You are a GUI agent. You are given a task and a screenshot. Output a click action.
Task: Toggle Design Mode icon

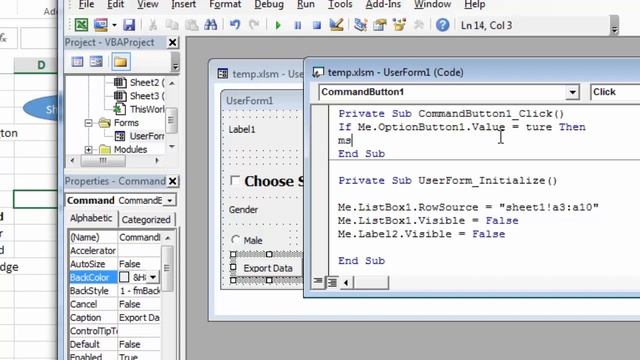point(336,25)
